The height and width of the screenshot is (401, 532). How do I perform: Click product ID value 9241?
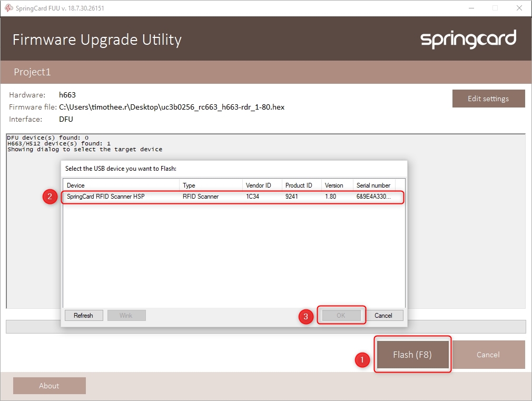[292, 197]
